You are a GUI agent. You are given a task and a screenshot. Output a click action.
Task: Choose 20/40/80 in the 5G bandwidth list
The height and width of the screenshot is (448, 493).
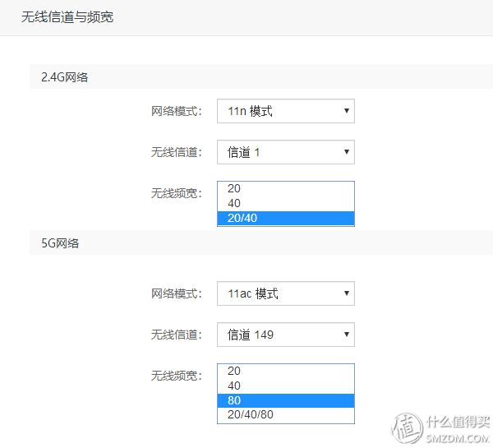pos(286,415)
